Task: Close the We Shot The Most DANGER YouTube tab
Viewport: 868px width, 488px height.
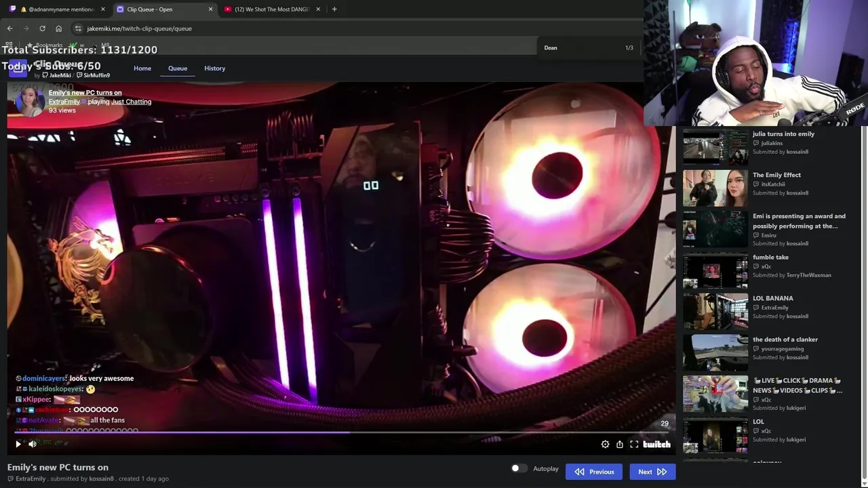Action: (x=317, y=9)
